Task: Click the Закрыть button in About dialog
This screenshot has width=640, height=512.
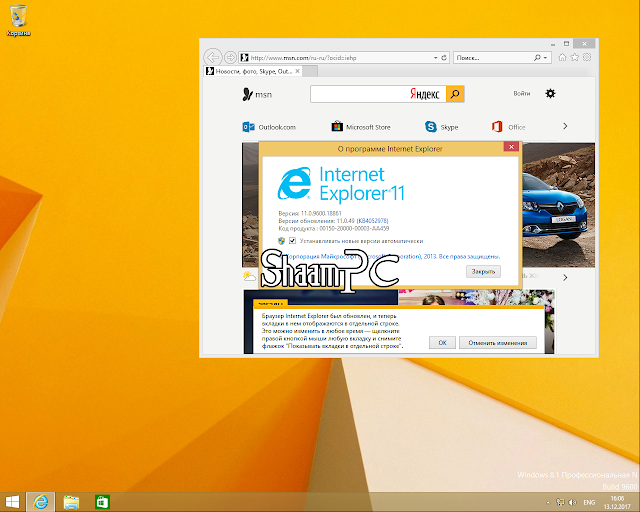Action: point(483,272)
